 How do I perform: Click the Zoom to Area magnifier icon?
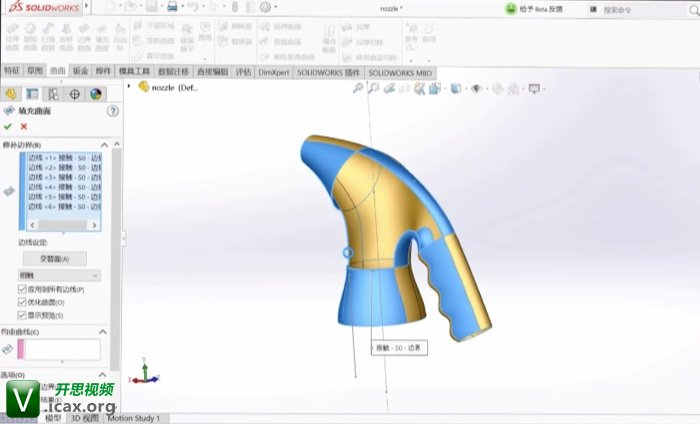pos(373,88)
